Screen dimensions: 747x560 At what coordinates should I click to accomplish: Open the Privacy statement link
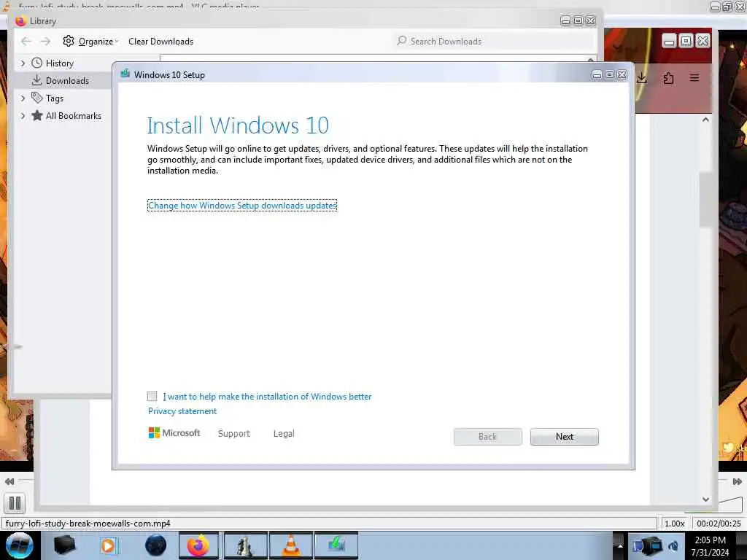pos(182,411)
